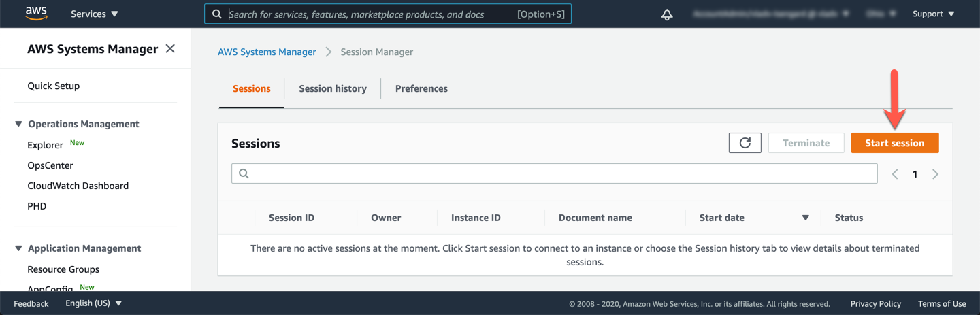Open the AWS Systems Manager breadcrumb link

267,52
